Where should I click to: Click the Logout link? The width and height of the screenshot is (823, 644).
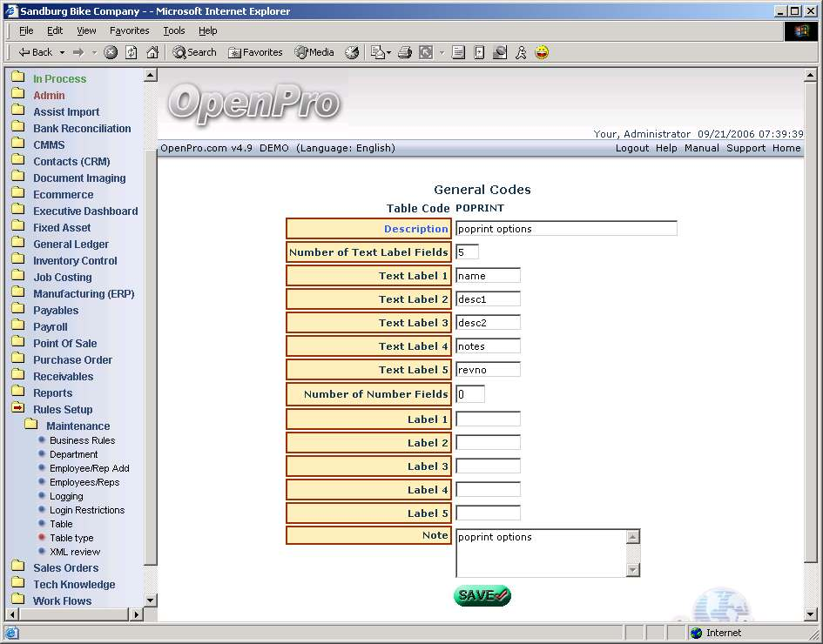[x=631, y=148]
